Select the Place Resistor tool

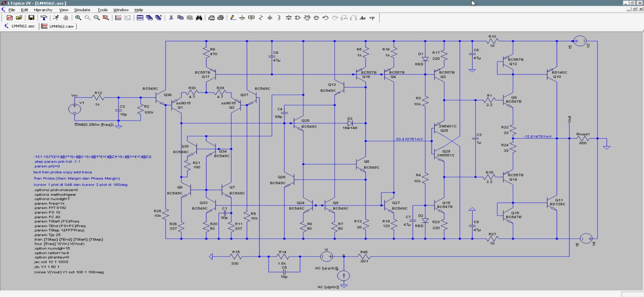261,18
